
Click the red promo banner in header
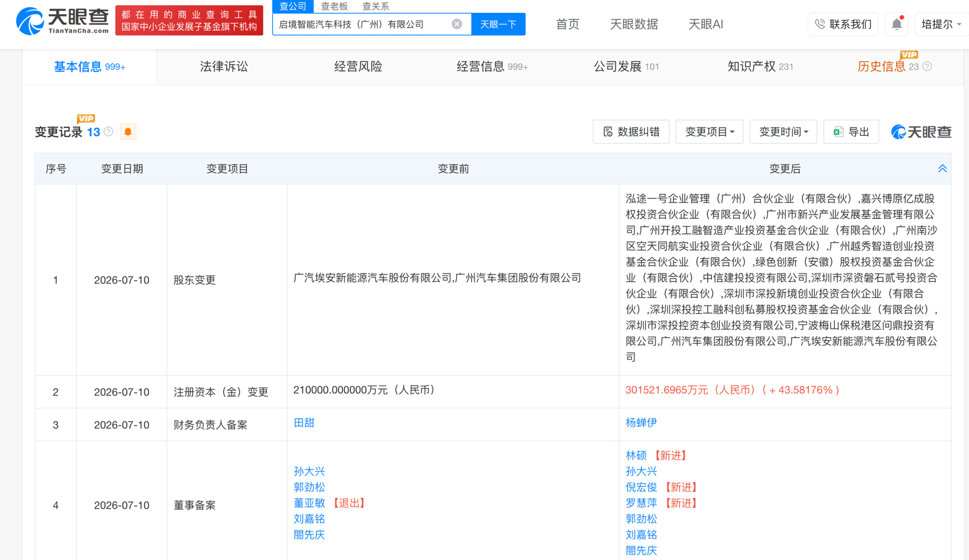point(189,21)
